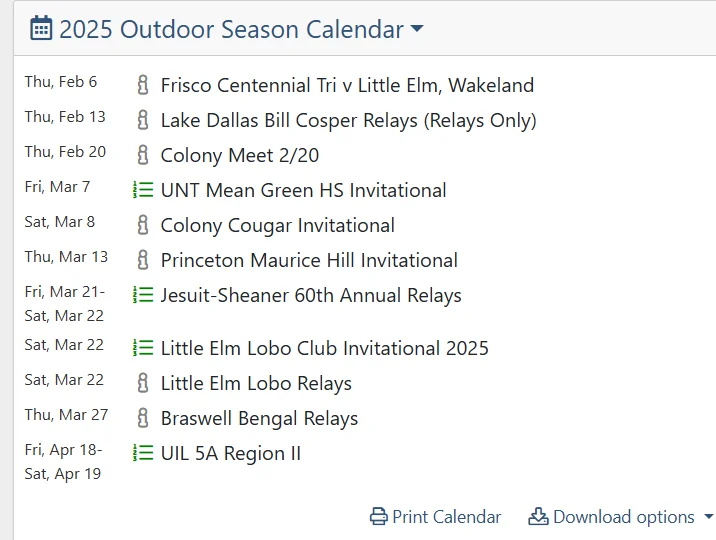Viewport: 716px width, 540px height.
Task: Open the UNT Mean Green HS Invitational
Action: (303, 190)
